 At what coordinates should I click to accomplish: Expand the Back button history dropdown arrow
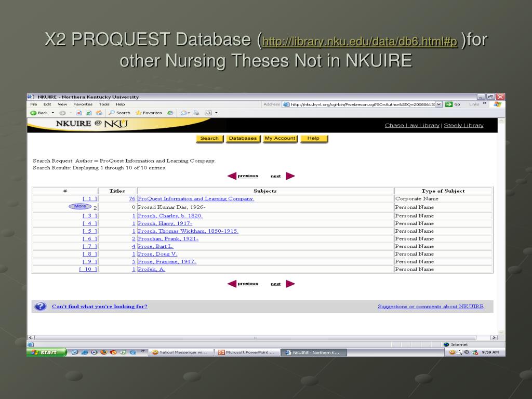point(53,113)
